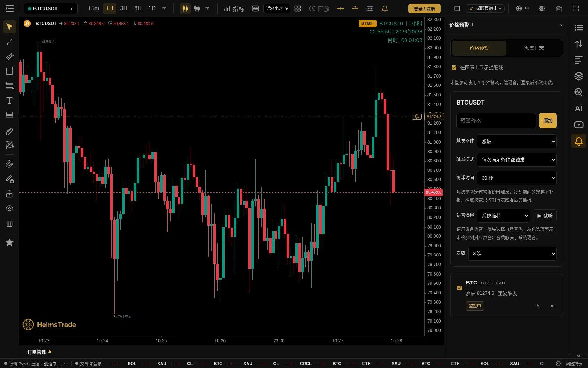Image resolution: width=588 pixels, height=368 pixels.
Task: Toggle the drawings lock icon
Action: (10, 194)
